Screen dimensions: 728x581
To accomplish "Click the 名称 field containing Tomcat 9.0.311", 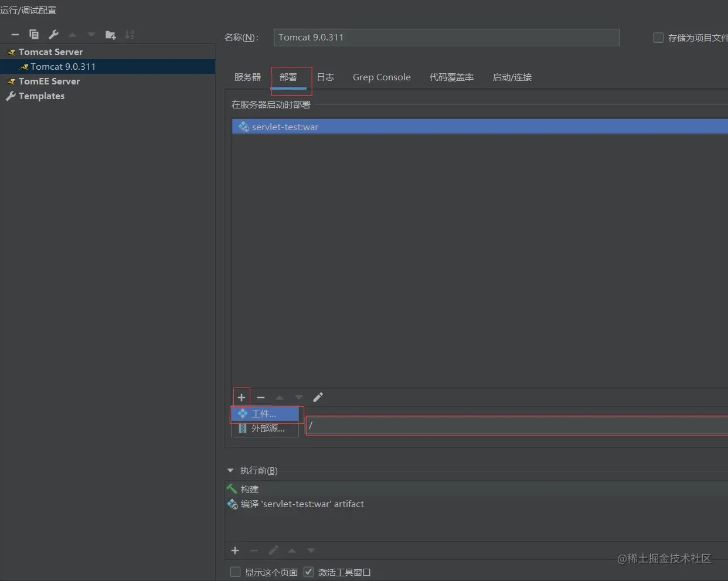I will [x=446, y=38].
